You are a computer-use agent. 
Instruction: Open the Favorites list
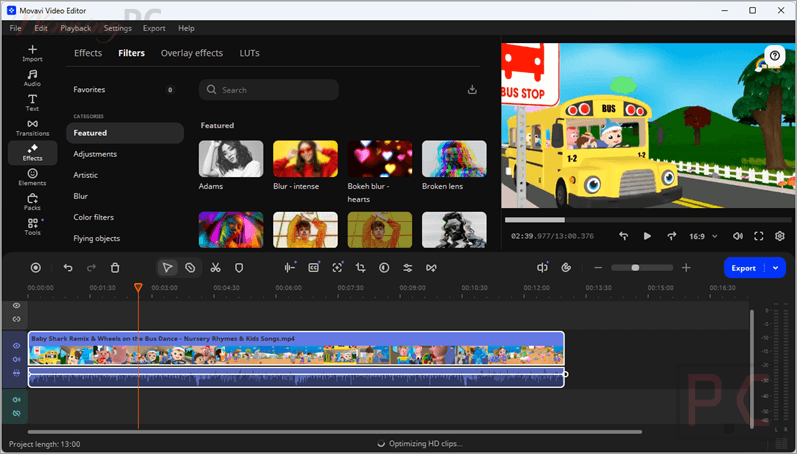(x=125, y=89)
